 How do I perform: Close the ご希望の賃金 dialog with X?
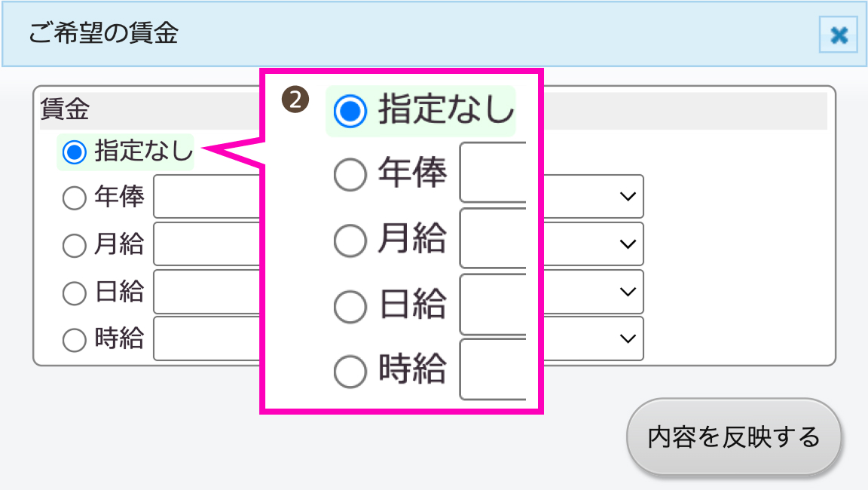839,35
